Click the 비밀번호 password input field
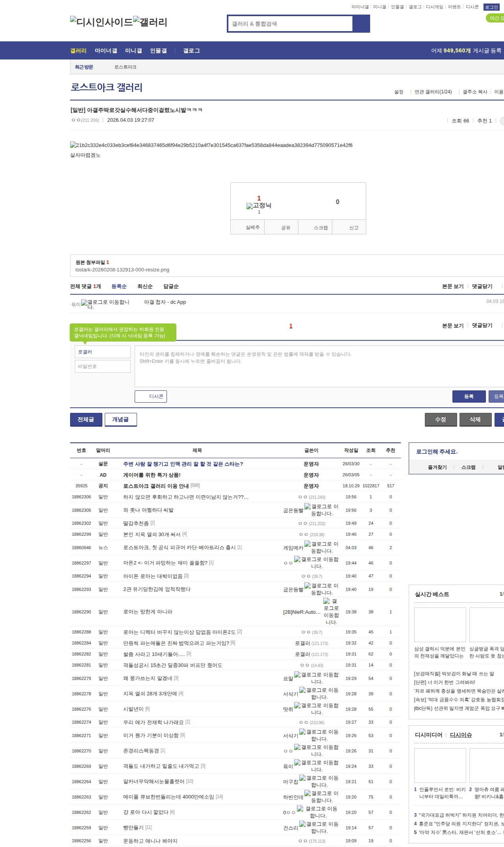This screenshot has width=504, height=847. point(103,366)
